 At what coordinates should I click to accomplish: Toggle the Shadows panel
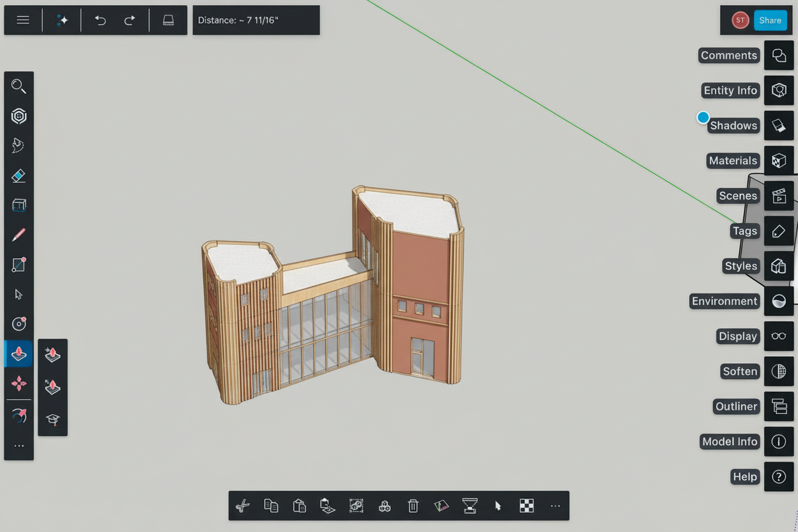[x=778, y=125]
